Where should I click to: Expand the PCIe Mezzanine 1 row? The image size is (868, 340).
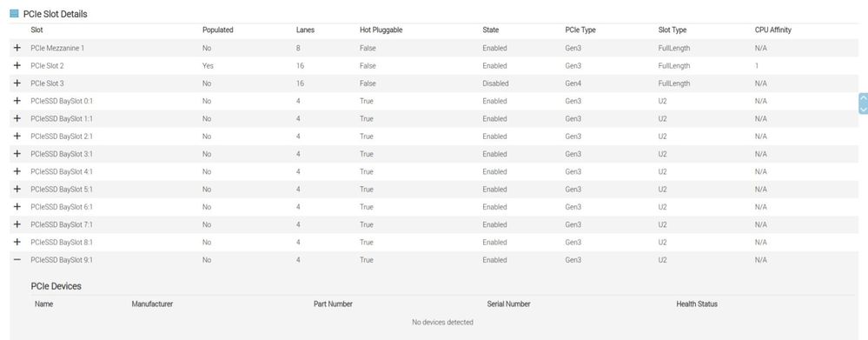[17, 48]
